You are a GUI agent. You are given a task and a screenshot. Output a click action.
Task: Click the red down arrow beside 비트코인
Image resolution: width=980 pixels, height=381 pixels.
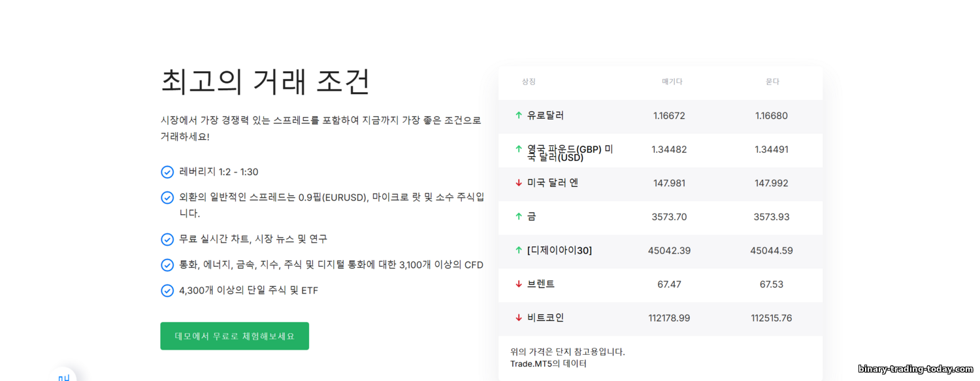pyautogui.click(x=519, y=318)
